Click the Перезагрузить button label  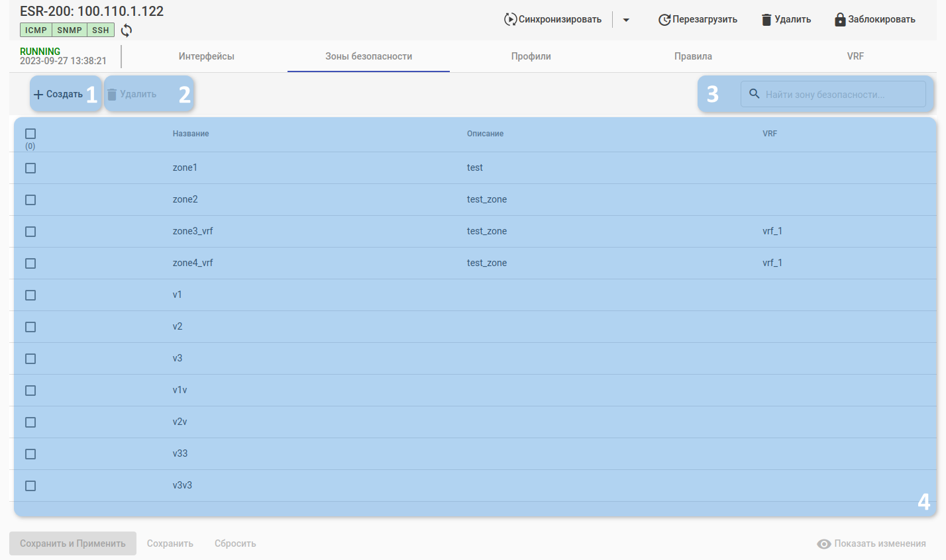click(x=705, y=20)
